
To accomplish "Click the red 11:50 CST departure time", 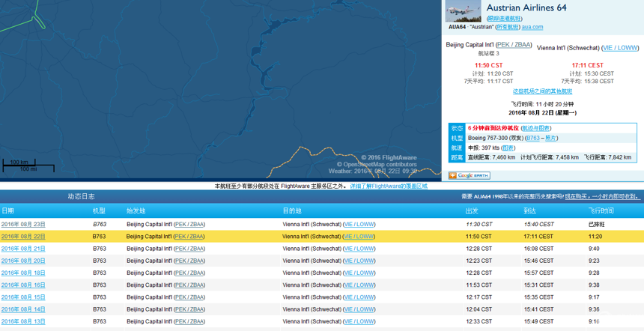I will point(489,65).
